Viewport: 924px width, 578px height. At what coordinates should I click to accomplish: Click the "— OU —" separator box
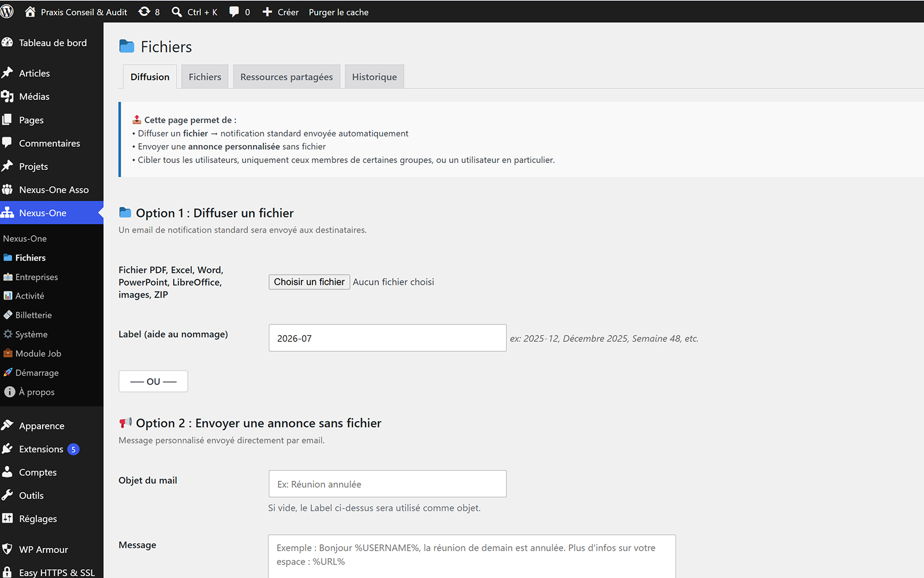153,381
